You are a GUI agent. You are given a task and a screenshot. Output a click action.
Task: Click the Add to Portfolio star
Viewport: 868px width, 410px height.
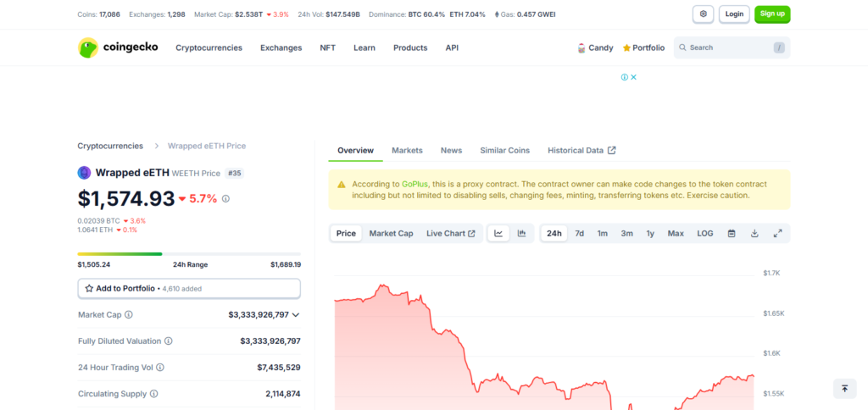pyautogui.click(x=89, y=288)
